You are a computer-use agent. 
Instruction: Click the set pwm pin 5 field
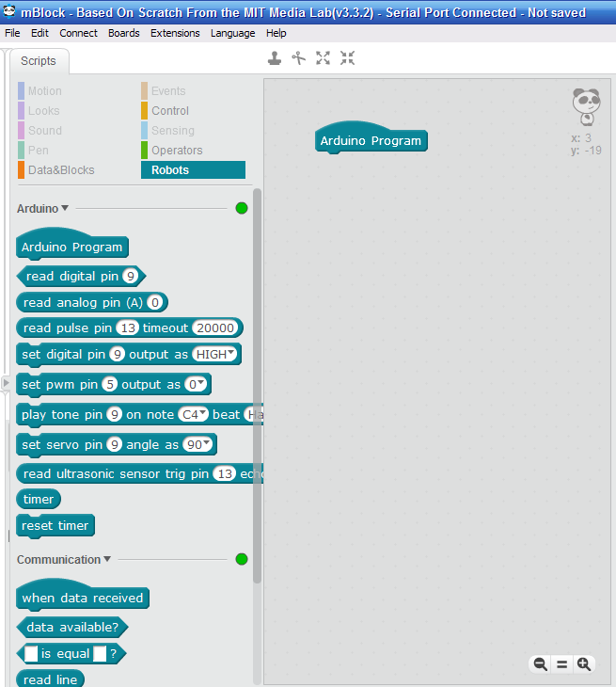click(110, 384)
